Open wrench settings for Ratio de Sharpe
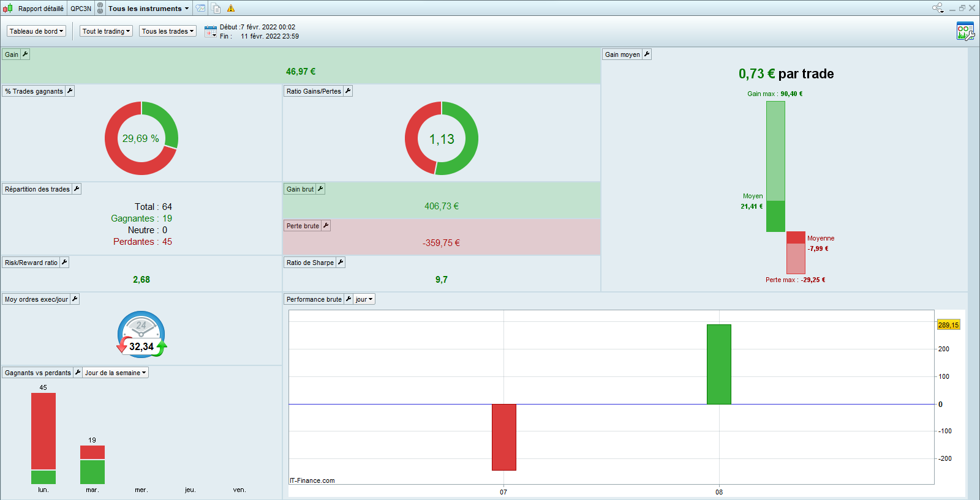980x500 pixels. tap(341, 263)
